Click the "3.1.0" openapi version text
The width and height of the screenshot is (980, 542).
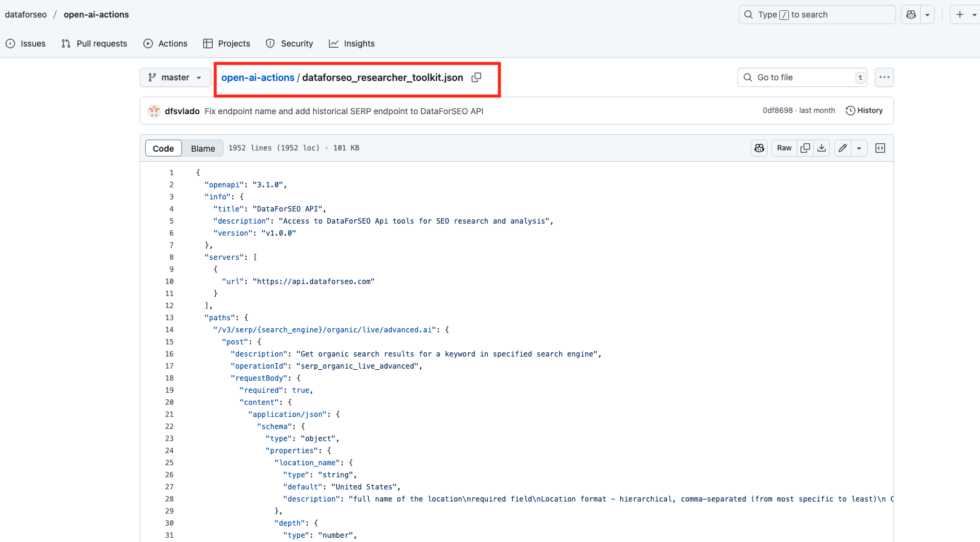pyautogui.click(x=267, y=185)
